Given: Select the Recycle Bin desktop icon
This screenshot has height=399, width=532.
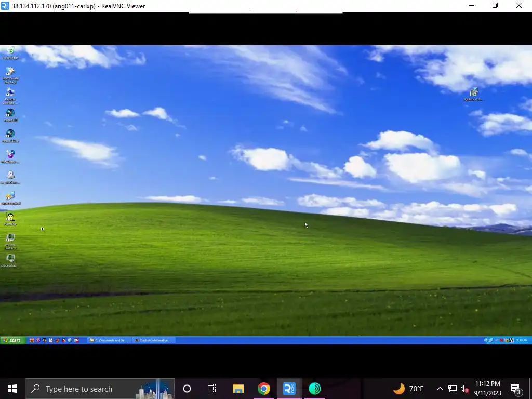Looking at the screenshot, I should point(10,53).
